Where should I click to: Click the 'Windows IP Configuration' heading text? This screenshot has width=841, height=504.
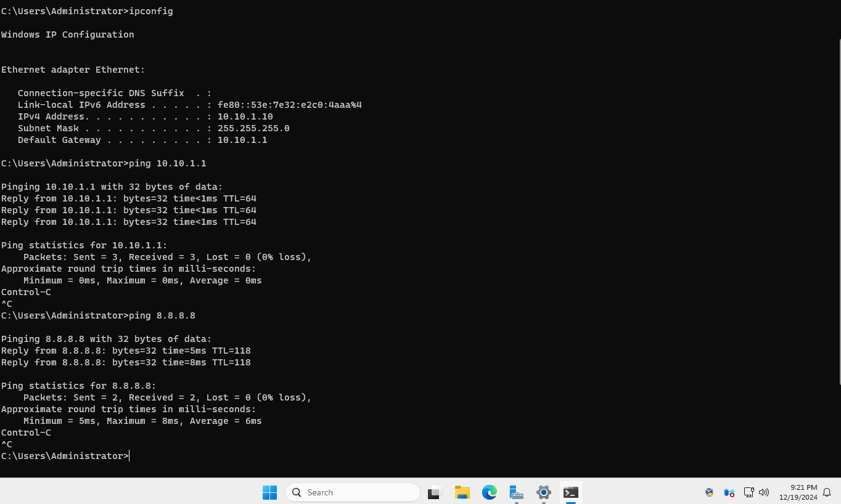pyautogui.click(x=67, y=35)
